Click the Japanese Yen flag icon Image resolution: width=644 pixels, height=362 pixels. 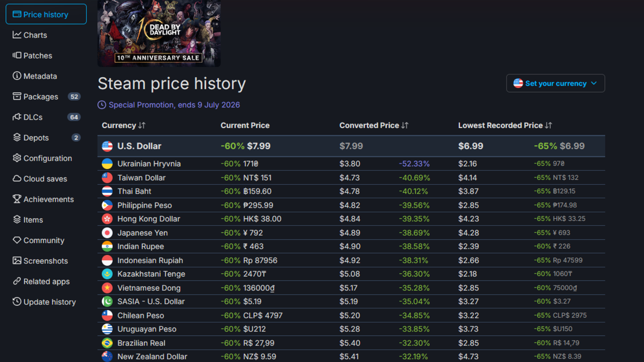[107, 233]
